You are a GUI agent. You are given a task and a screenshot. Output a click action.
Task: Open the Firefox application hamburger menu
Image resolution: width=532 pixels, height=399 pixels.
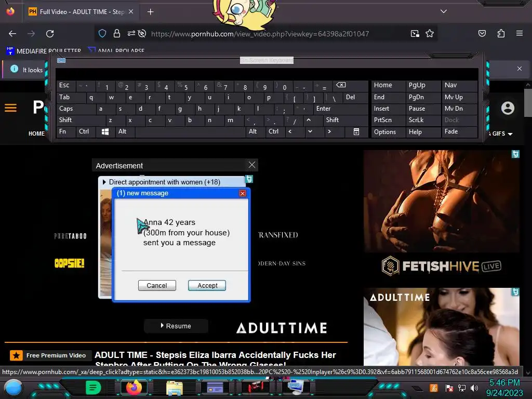pos(519,33)
